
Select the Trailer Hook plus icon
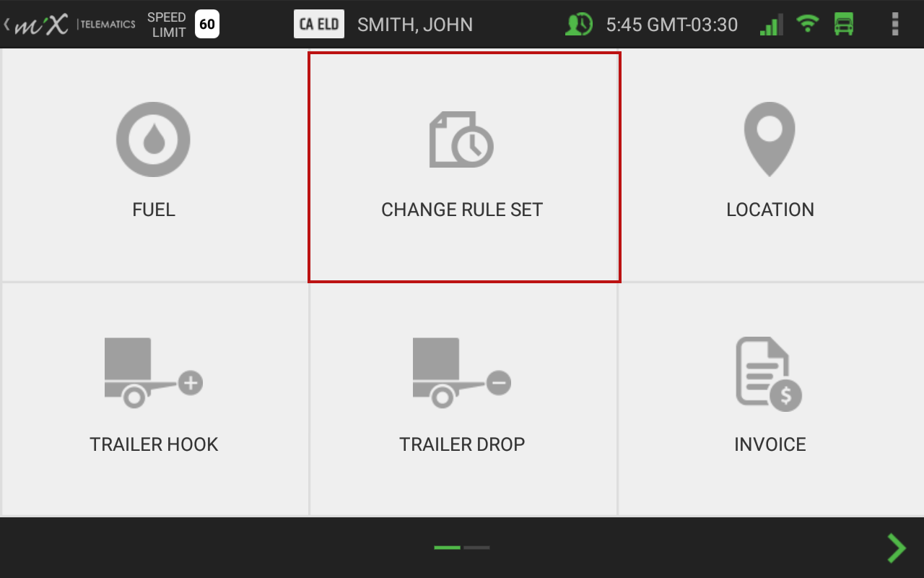pos(153,373)
